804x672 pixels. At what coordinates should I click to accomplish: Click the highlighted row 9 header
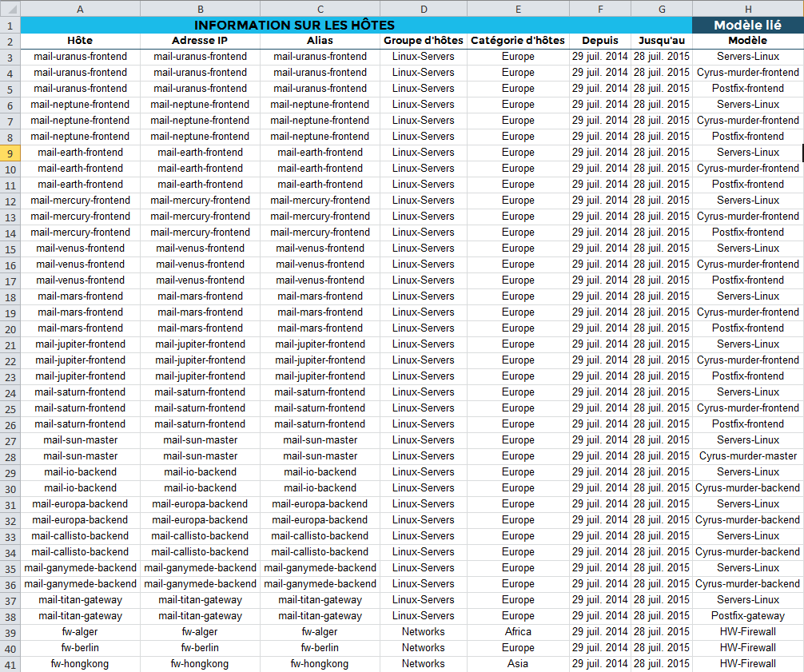(11, 152)
